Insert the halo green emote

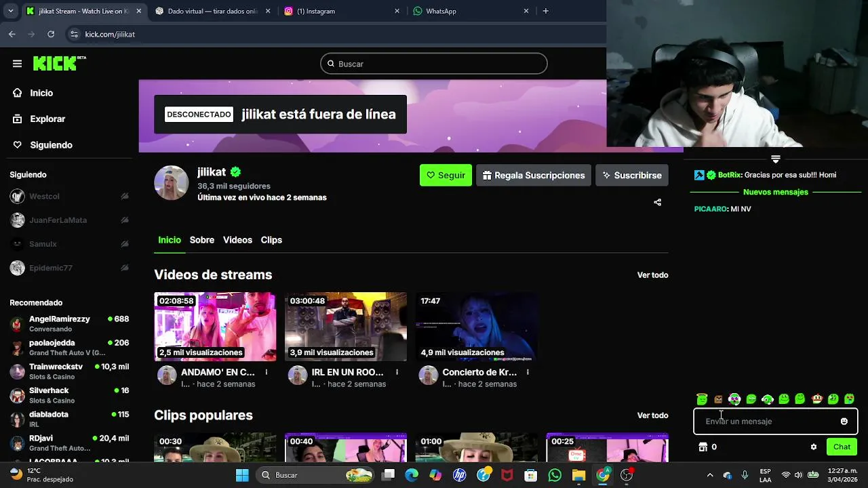point(702,399)
